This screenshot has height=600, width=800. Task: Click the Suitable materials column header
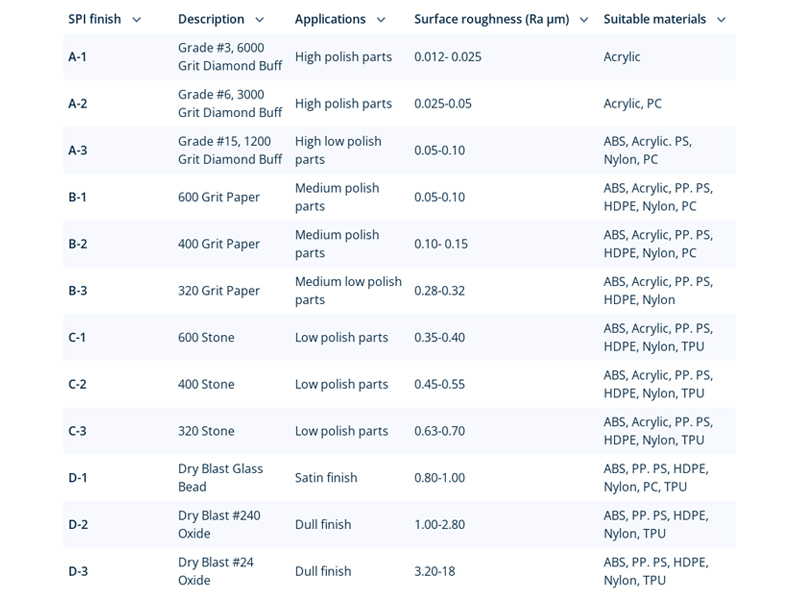coord(655,19)
